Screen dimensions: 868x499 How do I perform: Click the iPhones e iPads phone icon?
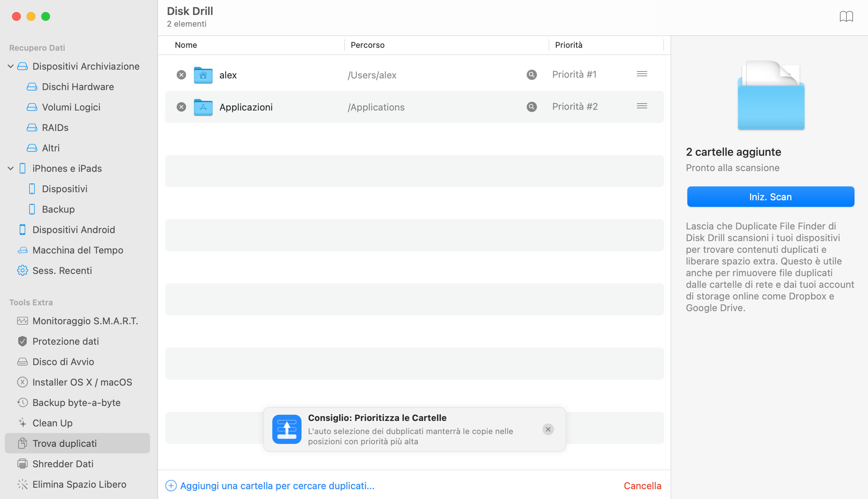pyautogui.click(x=23, y=169)
